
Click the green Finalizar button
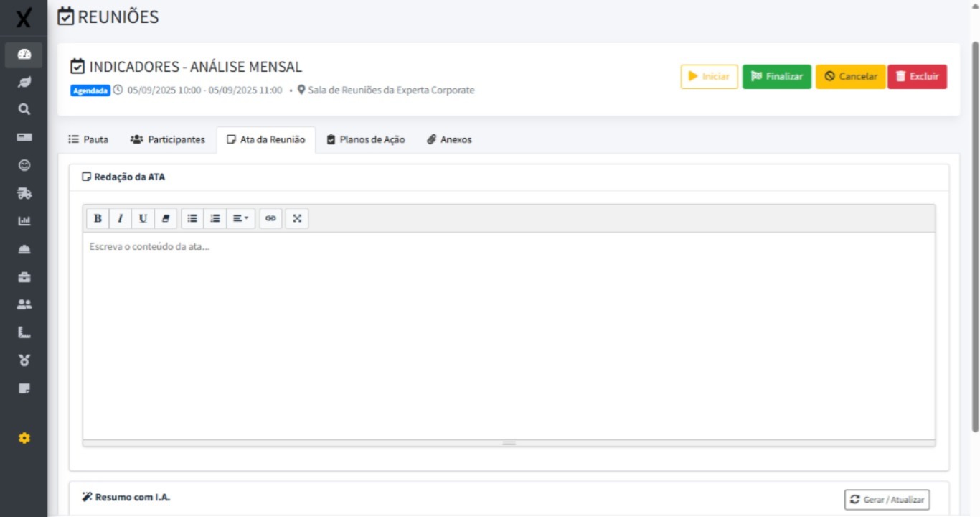point(776,76)
